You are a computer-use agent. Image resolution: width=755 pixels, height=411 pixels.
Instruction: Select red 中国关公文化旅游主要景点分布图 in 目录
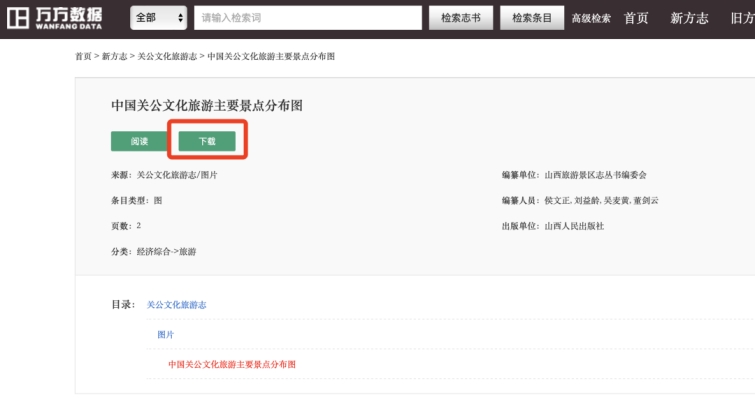tap(232, 364)
